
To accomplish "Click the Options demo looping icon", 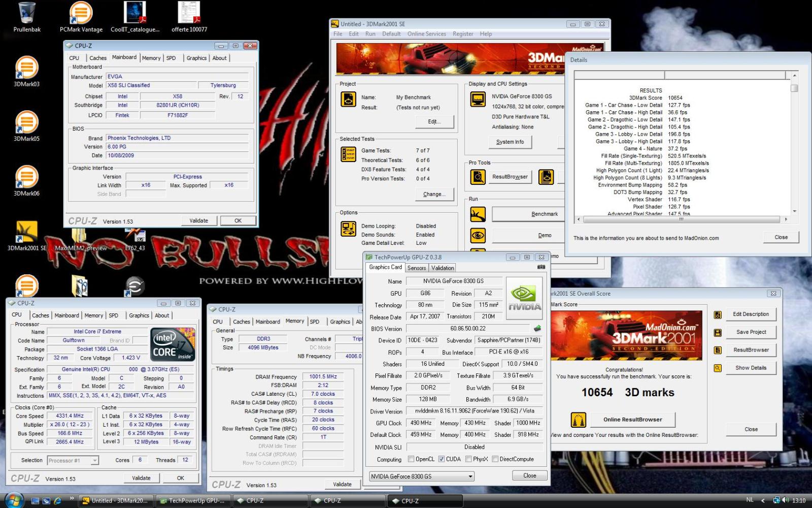I will coord(348,229).
